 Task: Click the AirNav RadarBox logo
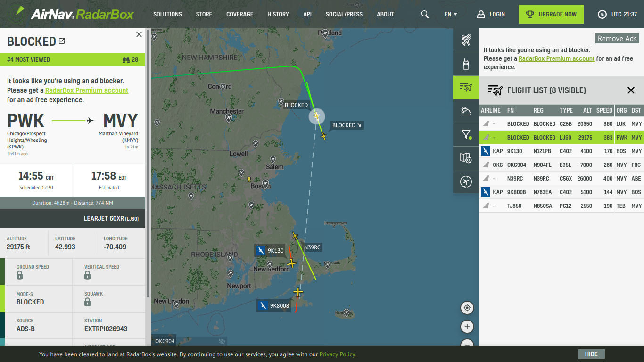click(x=74, y=14)
